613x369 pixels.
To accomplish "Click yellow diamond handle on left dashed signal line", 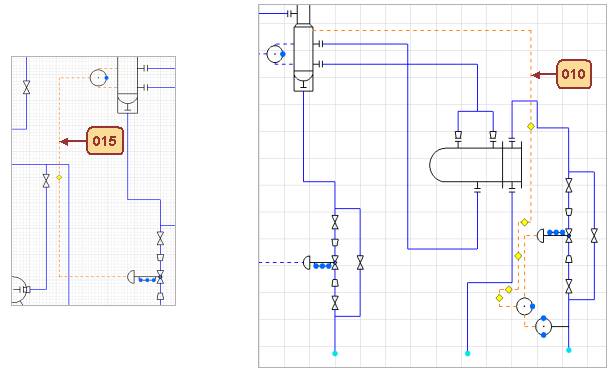I will [59, 177].
